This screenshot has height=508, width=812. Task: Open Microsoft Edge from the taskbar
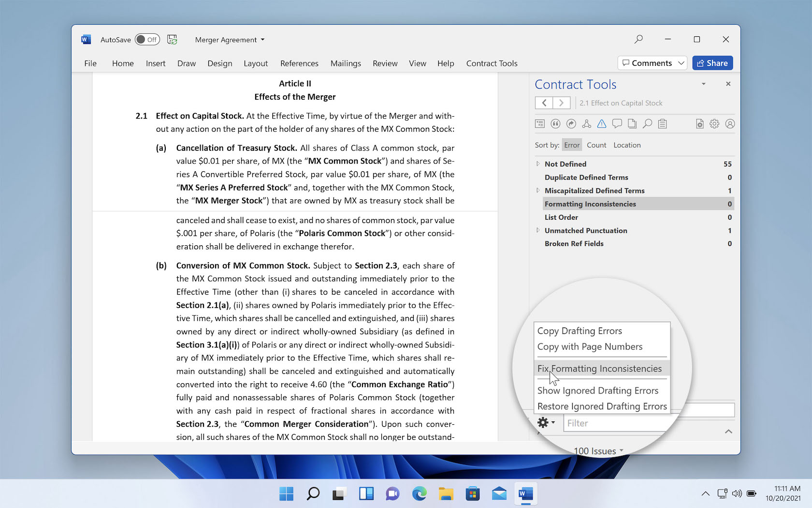coord(419,493)
